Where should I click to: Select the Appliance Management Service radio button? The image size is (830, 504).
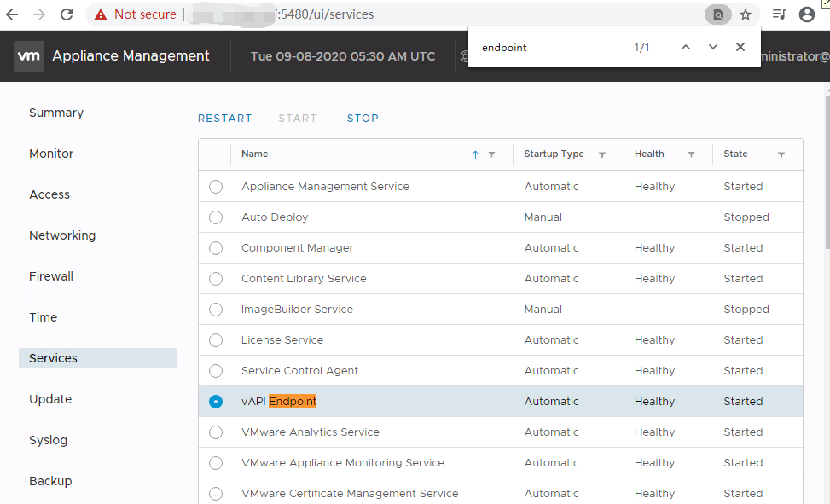click(216, 187)
